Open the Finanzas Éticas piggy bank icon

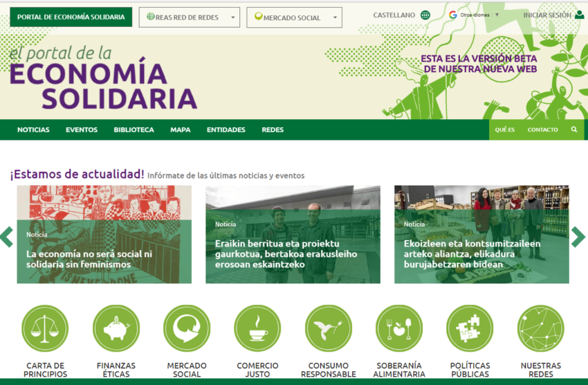tap(116, 328)
